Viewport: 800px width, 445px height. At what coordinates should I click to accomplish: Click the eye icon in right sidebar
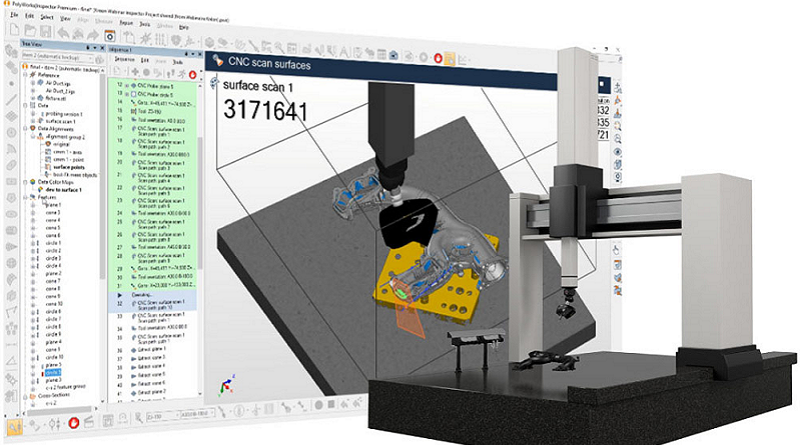[x=618, y=152]
